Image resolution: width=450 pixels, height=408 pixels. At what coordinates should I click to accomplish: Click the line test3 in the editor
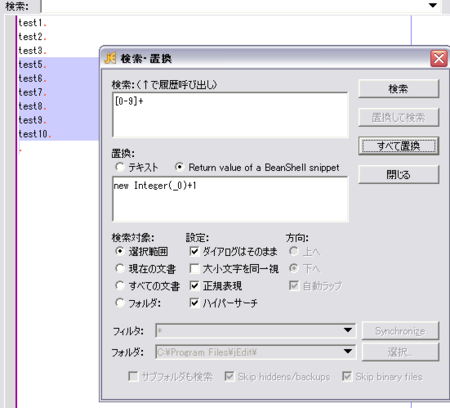31,51
